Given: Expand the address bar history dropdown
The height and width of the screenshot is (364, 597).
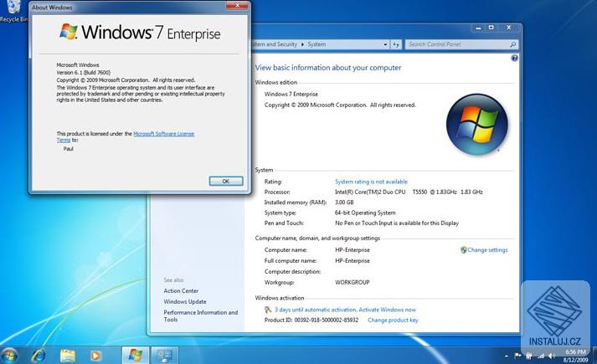Looking at the screenshot, I should [x=385, y=44].
